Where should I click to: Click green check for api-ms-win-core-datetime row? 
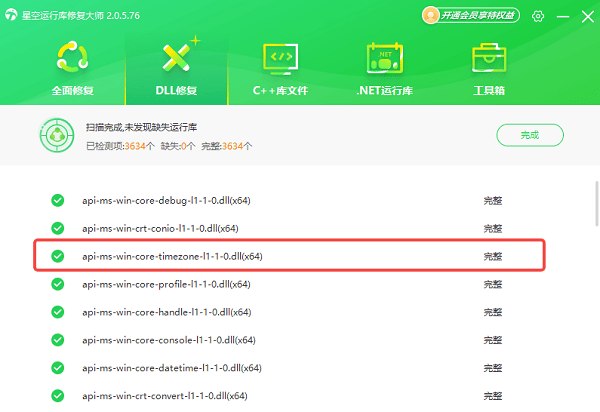pyautogui.click(x=58, y=368)
